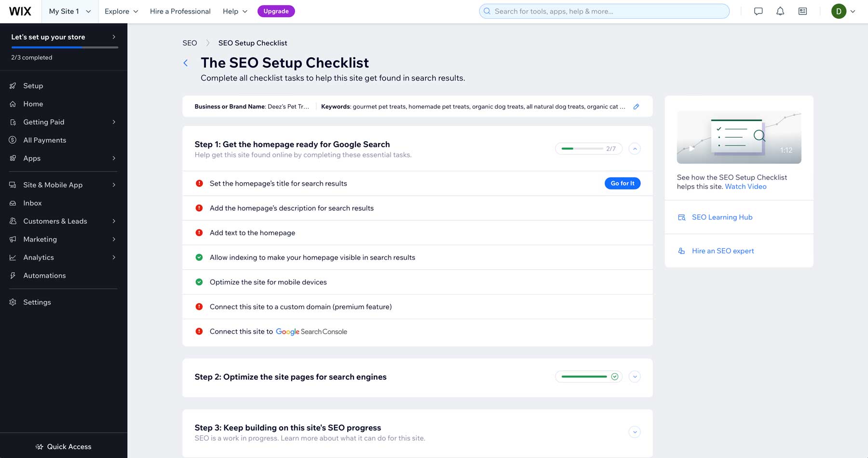Click the green checkmark on Optimize for mobile

[199, 282]
